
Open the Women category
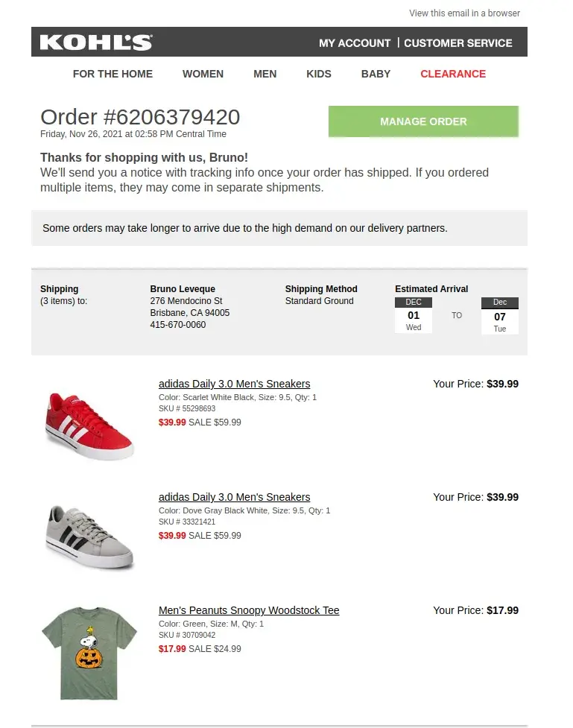203,74
